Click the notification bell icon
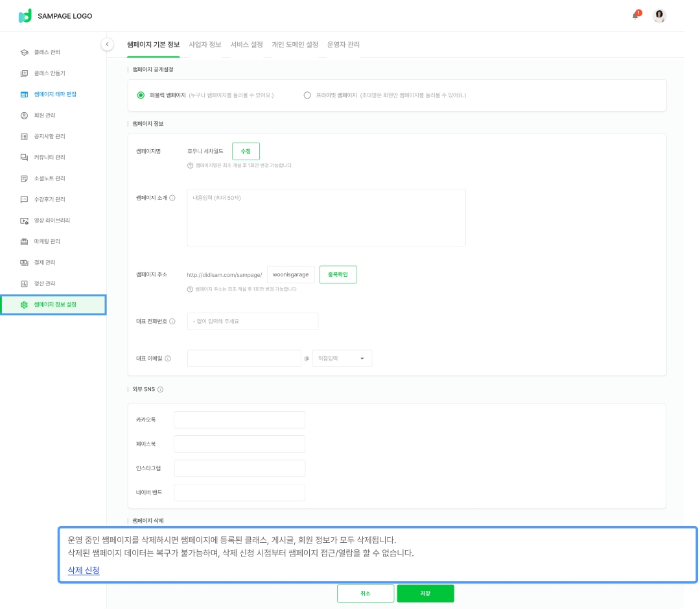Image resolution: width=700 pixels, height=609 pixels. pos(636,16)
